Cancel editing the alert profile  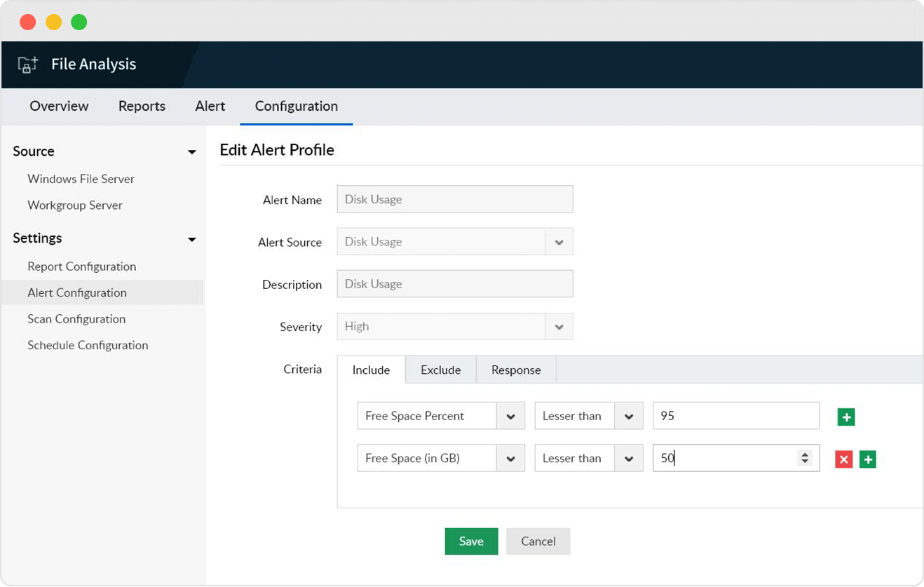point(538,541)
